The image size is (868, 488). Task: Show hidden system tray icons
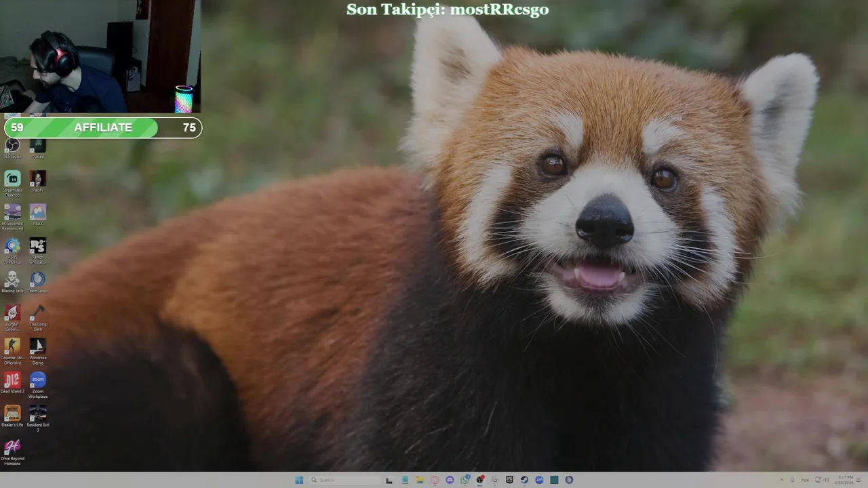tap(781, 480)
